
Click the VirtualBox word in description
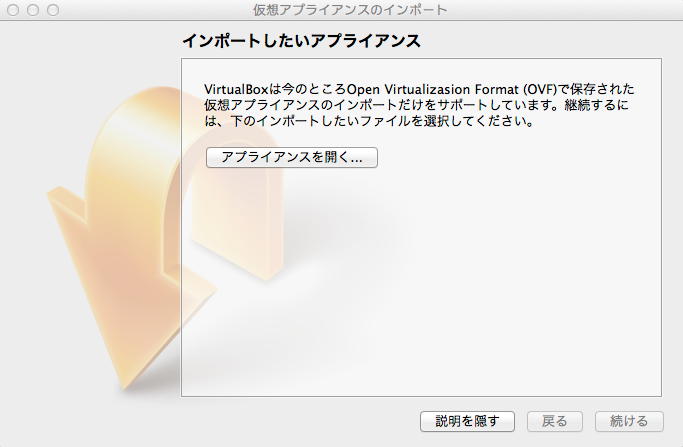(236, 89)
